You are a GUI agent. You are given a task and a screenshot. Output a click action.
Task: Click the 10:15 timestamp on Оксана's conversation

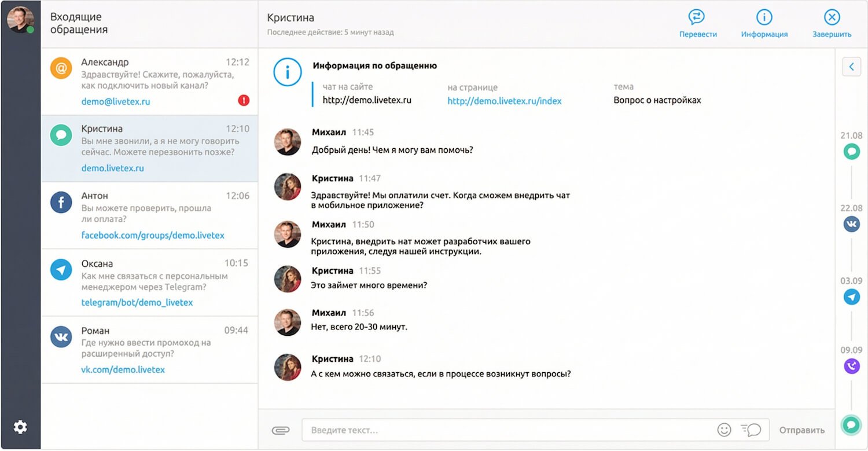pos(236,263)
